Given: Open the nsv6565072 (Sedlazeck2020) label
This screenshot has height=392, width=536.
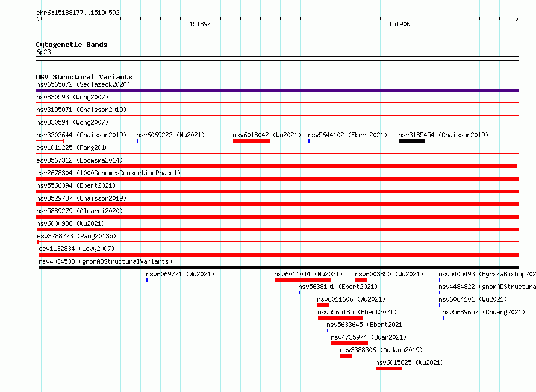Looking at the screenshot, I should click(x=83, y=84).
